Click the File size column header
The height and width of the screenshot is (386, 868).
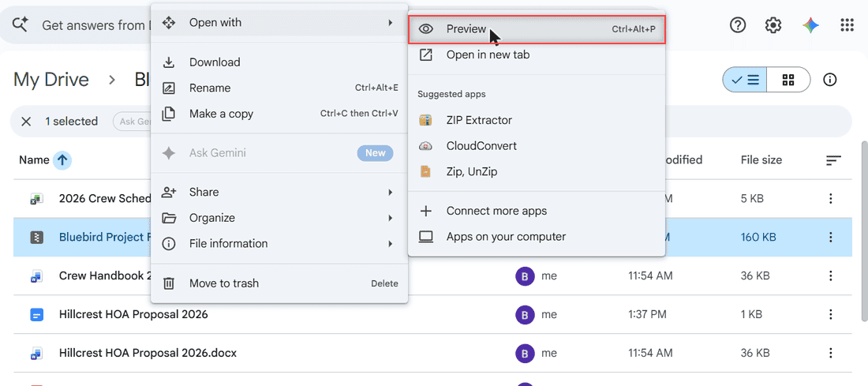point(761,160)
